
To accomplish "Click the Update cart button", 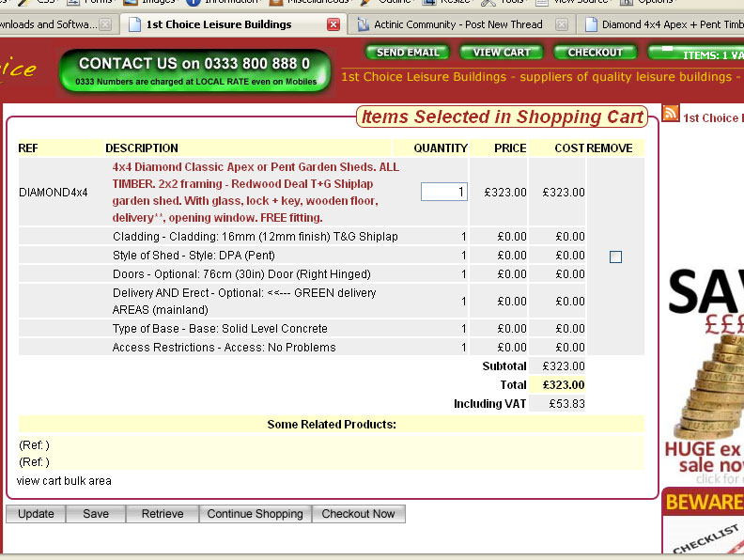I will (36, 514).
